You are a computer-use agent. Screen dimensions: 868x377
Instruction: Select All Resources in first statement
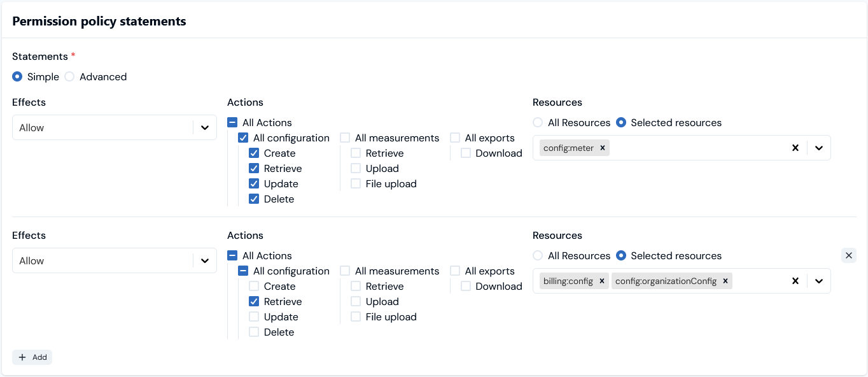538,123
